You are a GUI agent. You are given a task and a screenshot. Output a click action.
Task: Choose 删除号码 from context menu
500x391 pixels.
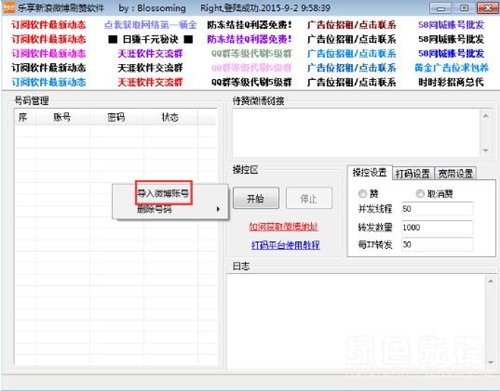click(x=154, y=209)
